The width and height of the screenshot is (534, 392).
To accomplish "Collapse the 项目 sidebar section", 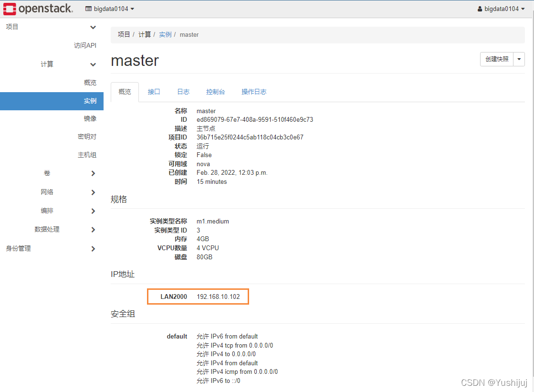I will [51, 27].
